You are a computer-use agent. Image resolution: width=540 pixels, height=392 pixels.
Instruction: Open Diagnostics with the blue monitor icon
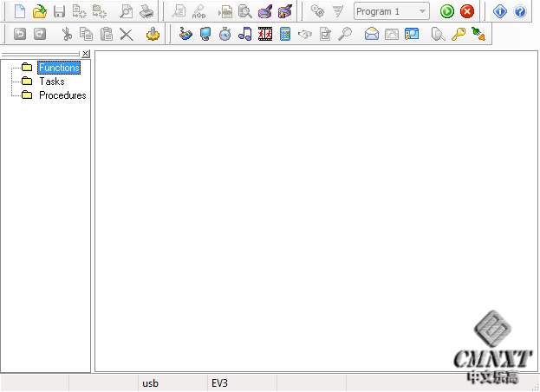coord(205,34)
